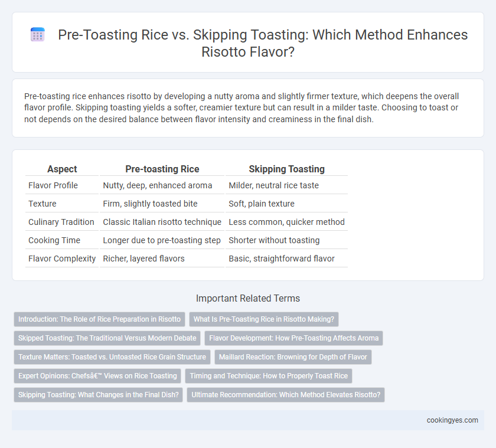
Task: Click the 'Skipping Toasting' column header
Action: coord(286,169)
